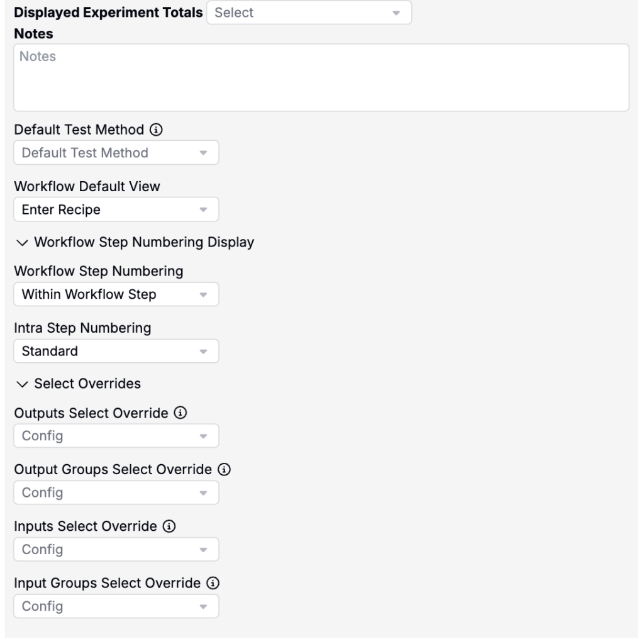The height and width of the screenshot is (644, 644).
Task: Open the Workflow Default View dropdown showing Enter Recipe
Action: (x=116, y=209)
